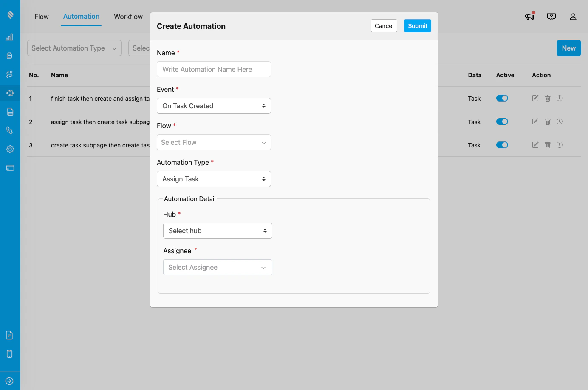Open the billing card icon in sidebar
The height and width of the screenshot is (390, 588).
click(9, 168)
